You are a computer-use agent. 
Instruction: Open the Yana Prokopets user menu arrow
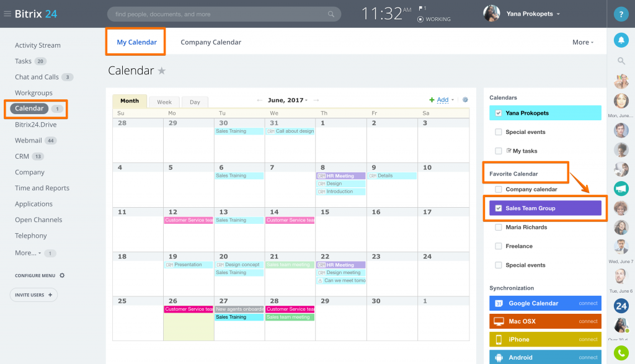(559, 14)
